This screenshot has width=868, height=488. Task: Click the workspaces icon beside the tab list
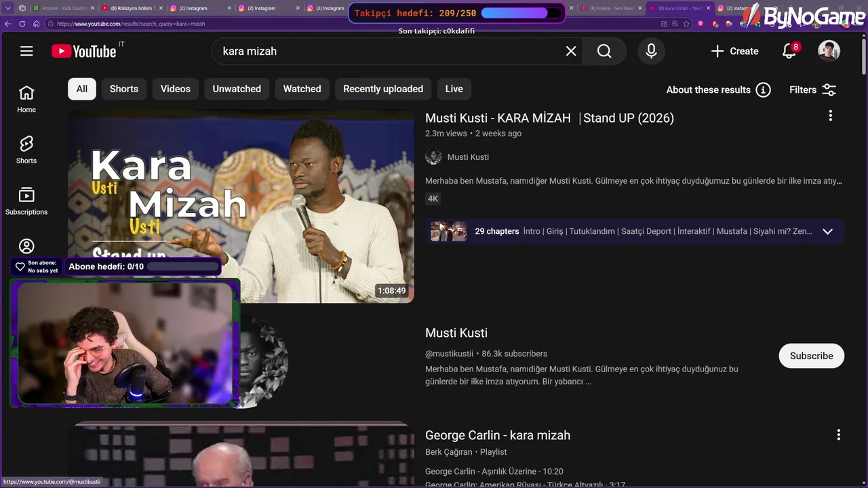22,8
